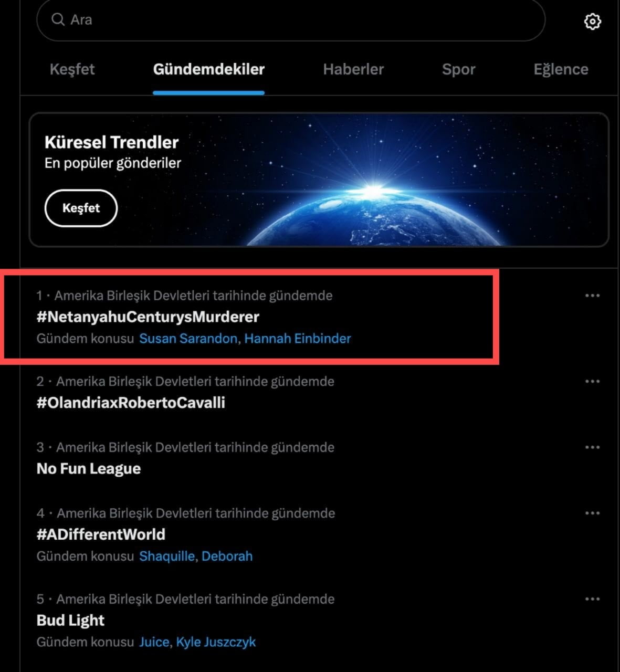
Task: Open the #OlandriaxRobertoCavalli trending hashtag
Action: pos(131,403)
